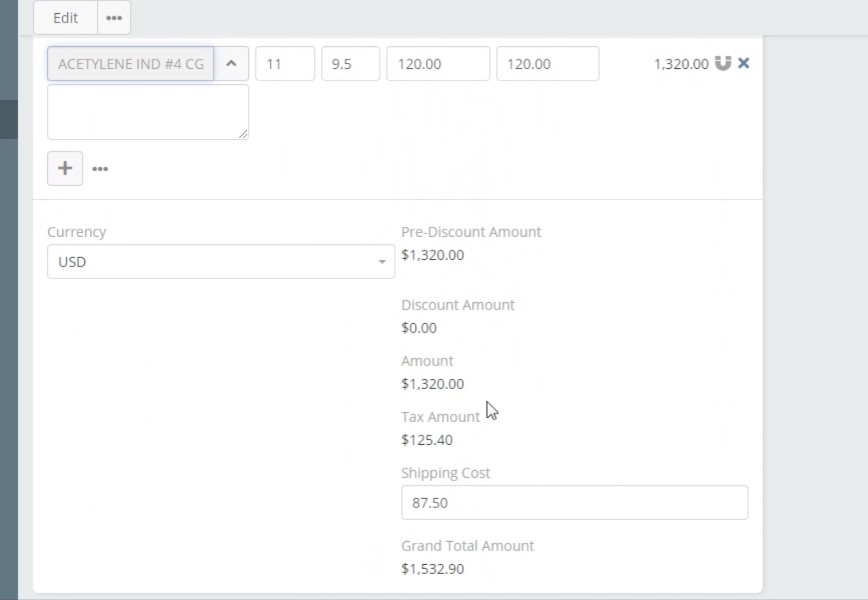Open the Currency dropdown showing USD
The width and height of the screenshot is (868, 600).
pos(221,261)
